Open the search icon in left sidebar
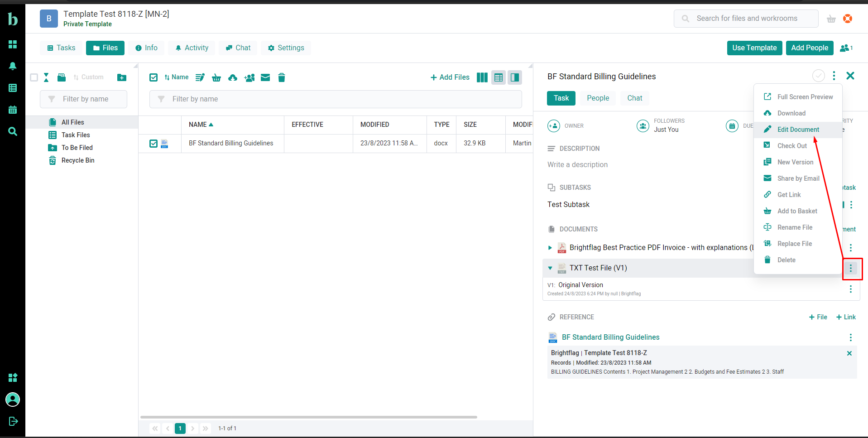This screenshot has height=438, width=868. click(x=13, y=131)
